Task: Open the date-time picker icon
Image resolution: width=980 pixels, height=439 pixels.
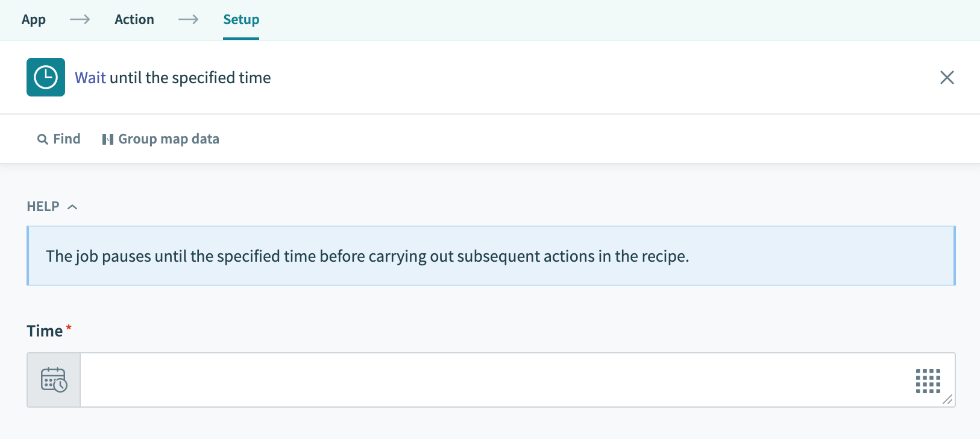Action: (53, 380)
